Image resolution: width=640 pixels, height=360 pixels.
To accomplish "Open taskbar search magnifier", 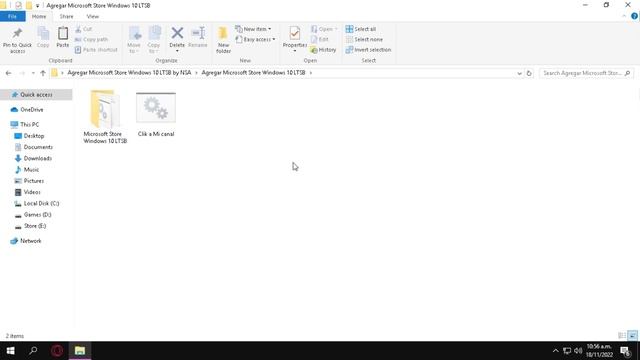I will (x=33, y=351).
